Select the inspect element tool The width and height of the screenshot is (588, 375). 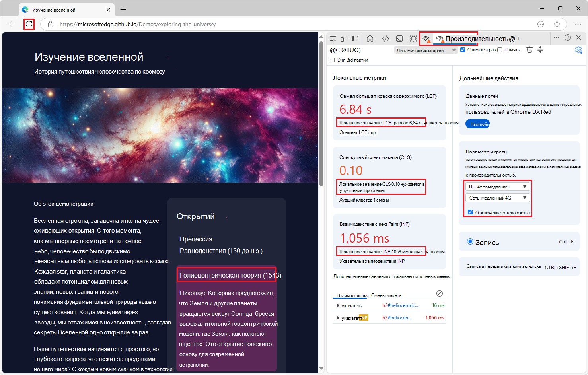[333, 38]
